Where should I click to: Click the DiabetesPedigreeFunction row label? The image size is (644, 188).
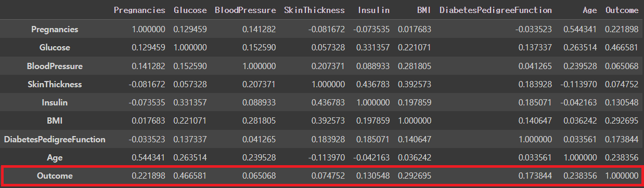(55, 139)
